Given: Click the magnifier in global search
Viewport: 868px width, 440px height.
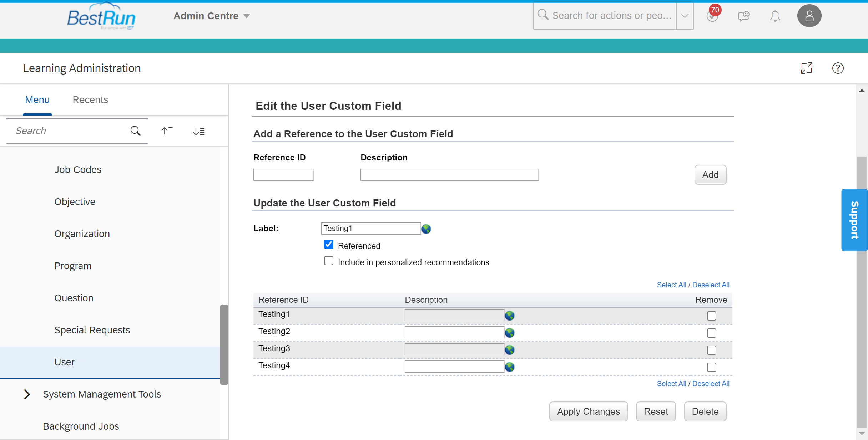Looking at the screenshot, I should click(543, 15).
